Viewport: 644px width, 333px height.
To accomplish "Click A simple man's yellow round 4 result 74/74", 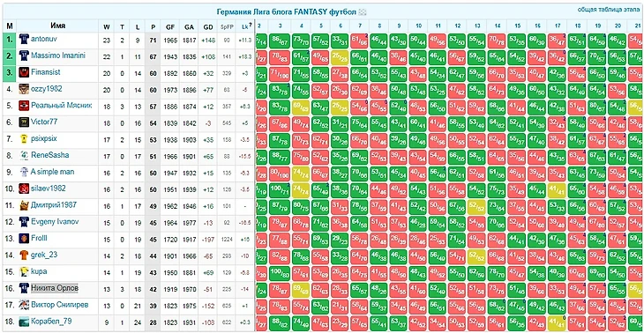I will point(302,174).
